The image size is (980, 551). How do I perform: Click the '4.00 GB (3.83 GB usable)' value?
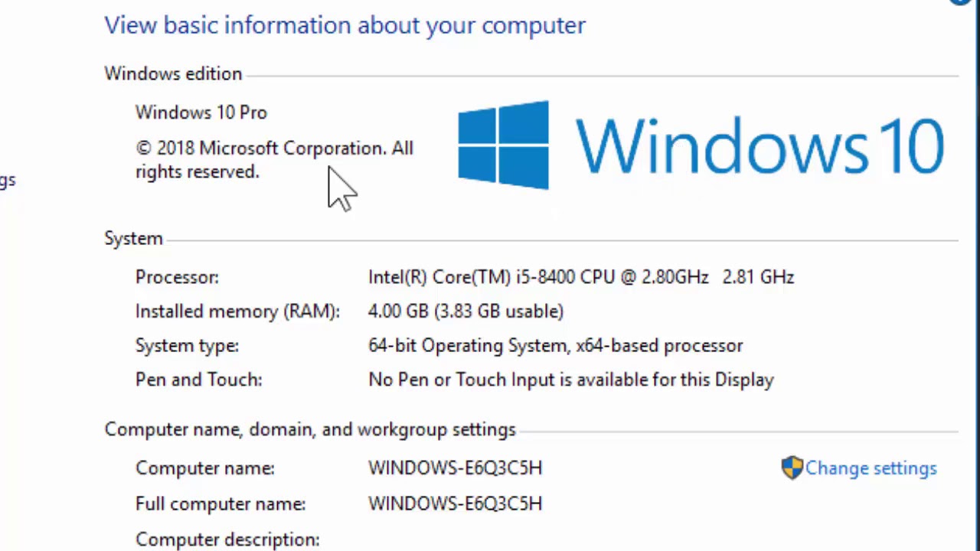pos(465,311)
